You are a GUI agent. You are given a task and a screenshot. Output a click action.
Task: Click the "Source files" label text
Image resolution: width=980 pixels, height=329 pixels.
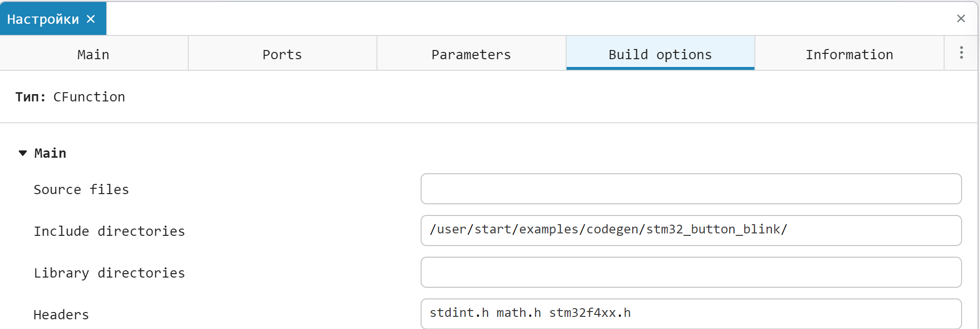point(81,189)
